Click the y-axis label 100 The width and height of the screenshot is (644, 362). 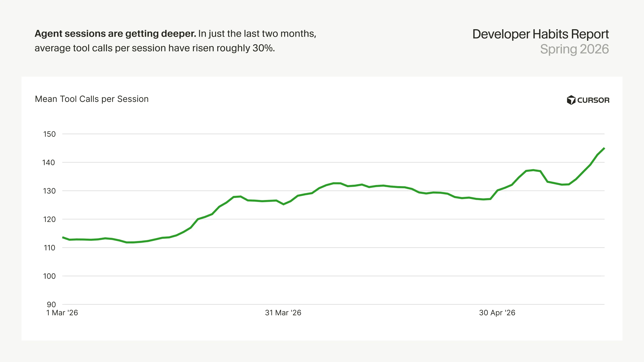(x=49, y=276)
